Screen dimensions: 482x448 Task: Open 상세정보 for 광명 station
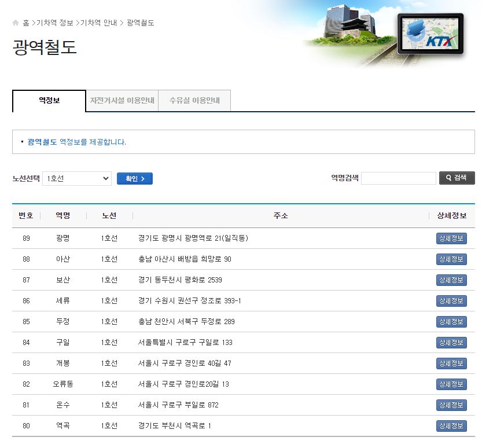click(x=452, y=238)
